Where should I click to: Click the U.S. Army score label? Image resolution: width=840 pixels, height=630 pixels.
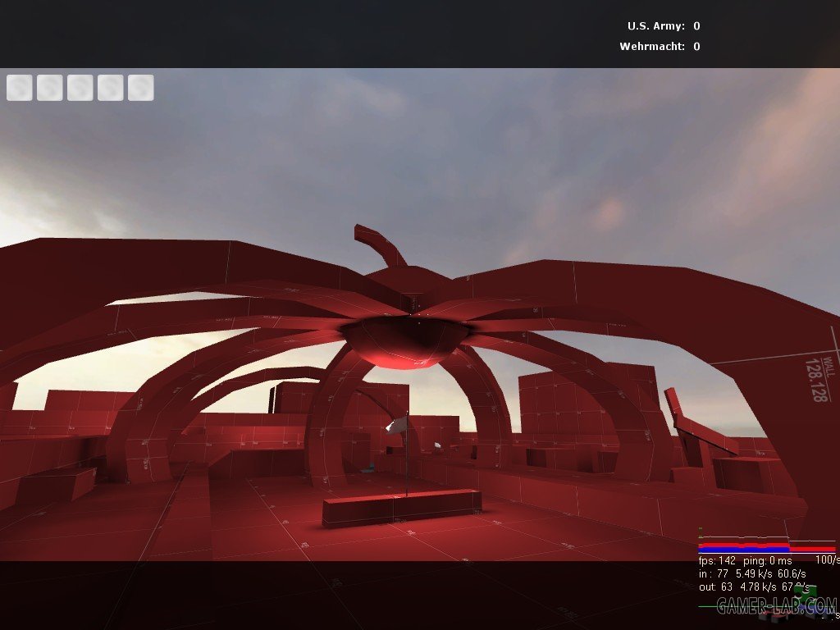pos(655,26)
